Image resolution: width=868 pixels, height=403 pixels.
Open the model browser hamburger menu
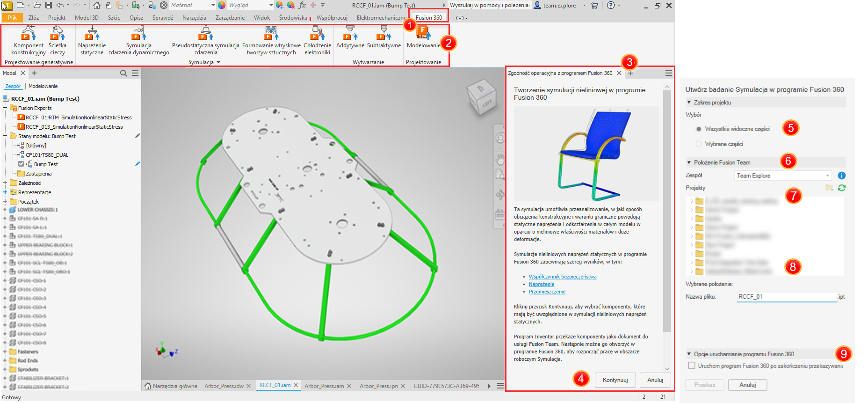tap(135, 73)
